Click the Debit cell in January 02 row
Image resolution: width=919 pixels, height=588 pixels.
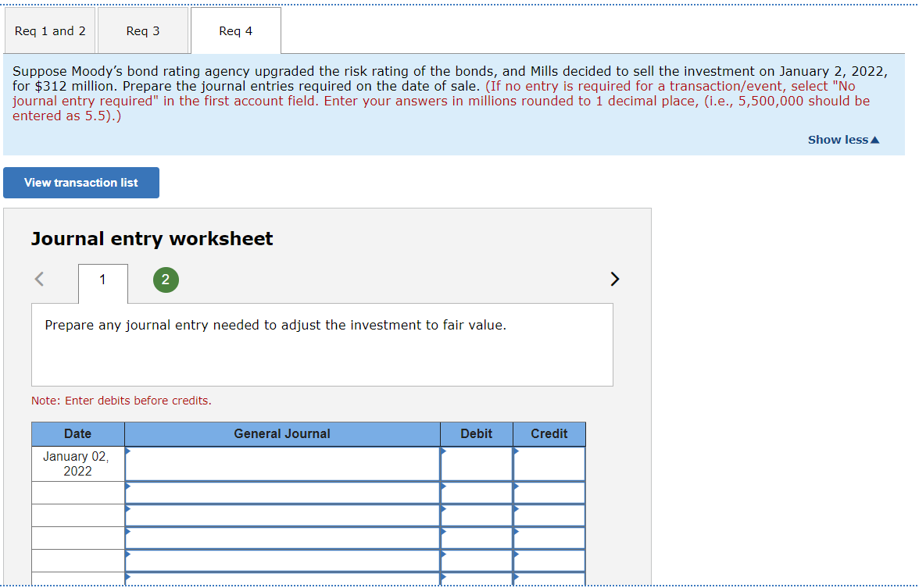pos(477,464)
